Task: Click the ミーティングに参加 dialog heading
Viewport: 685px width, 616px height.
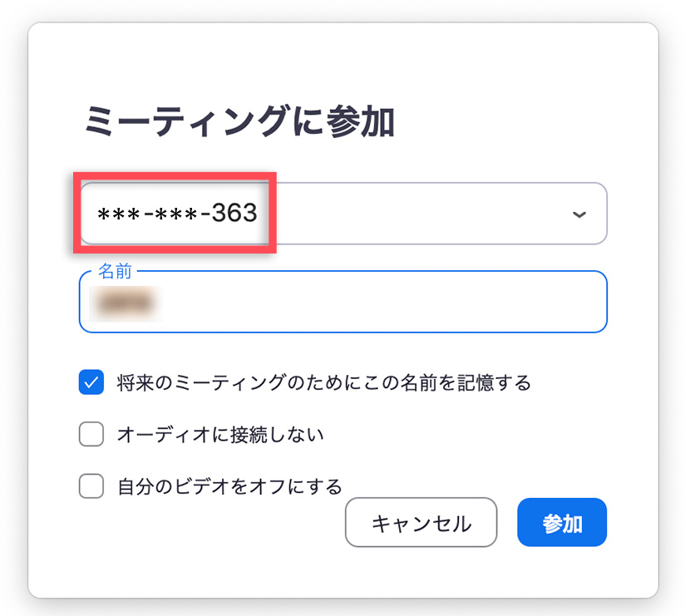Action: point(239,122)
